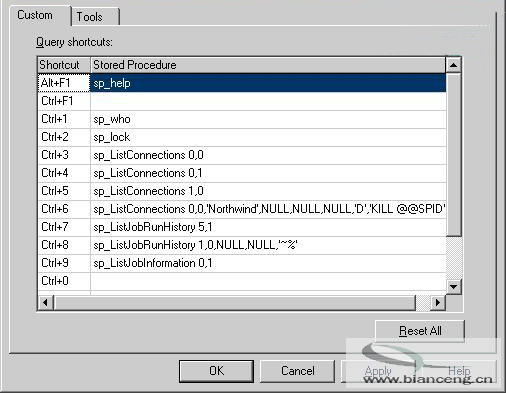Click the Reset All button
Screen dimensions: 506x393
pyautogui.click(x=420, y=331)
